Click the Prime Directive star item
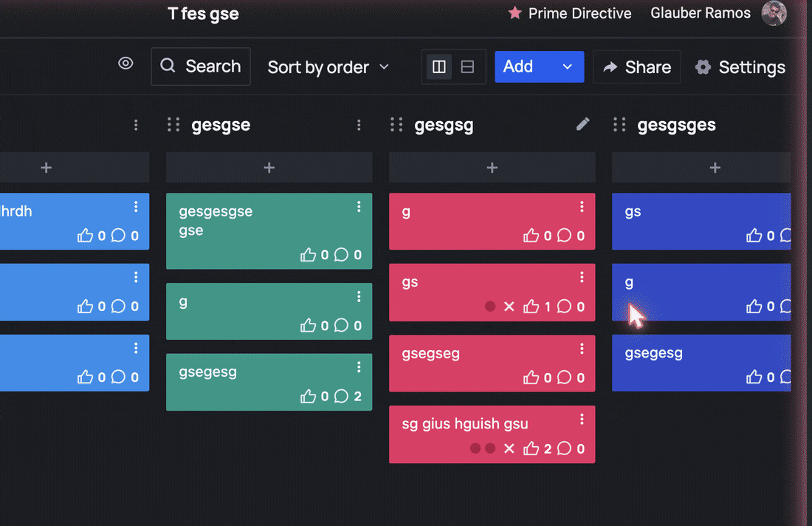 (x=569, y=13)
